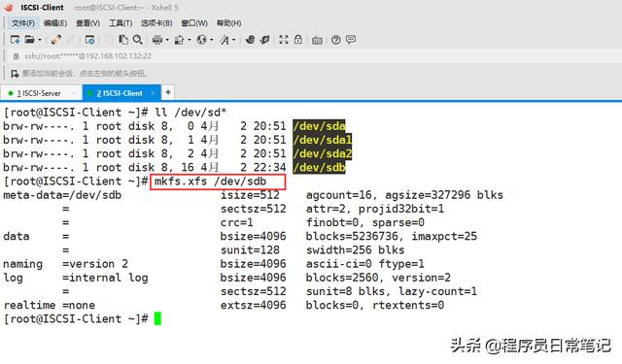Click the disconnect link icon
The height and width of the screenshot is (364, 622).
(56, 40)
